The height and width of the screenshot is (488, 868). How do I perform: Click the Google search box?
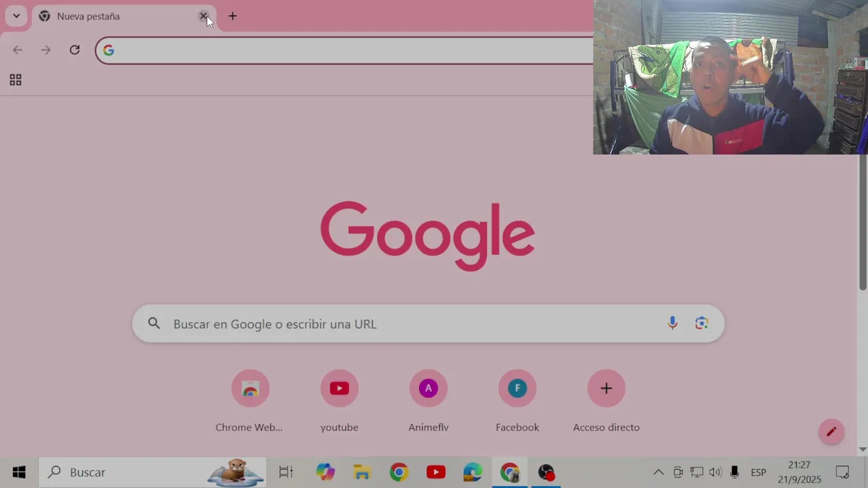point(428,324)
